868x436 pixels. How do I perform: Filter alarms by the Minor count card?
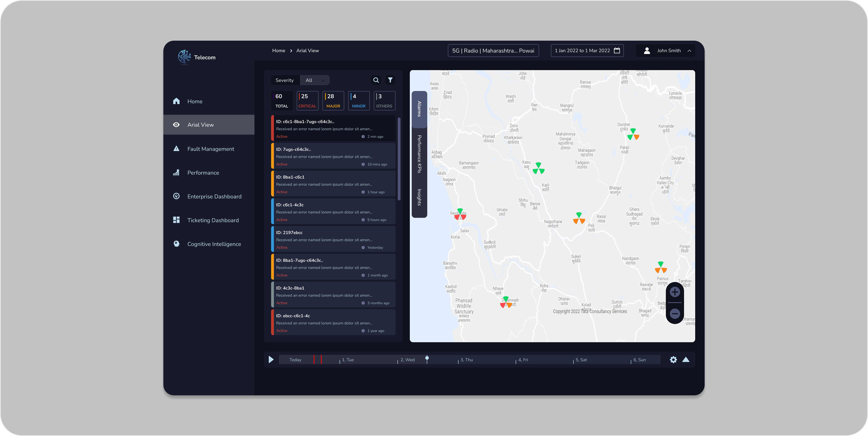pyautogui.click(x=358, y=101)
